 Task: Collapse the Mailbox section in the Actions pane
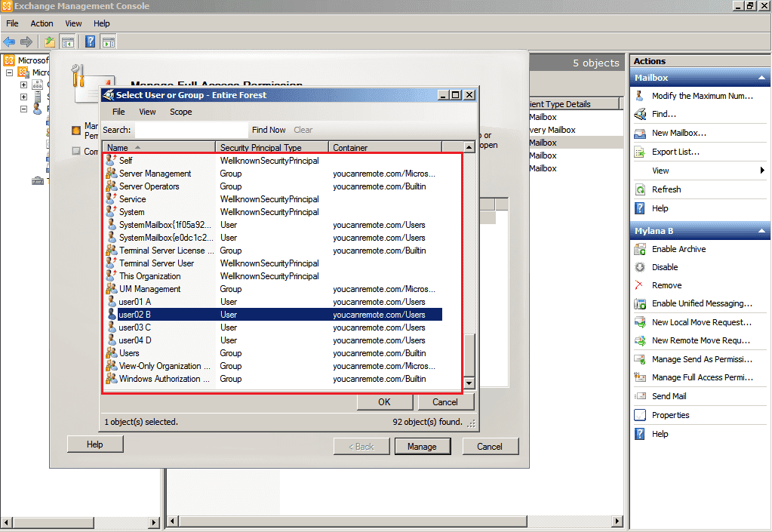click(761, 78)
